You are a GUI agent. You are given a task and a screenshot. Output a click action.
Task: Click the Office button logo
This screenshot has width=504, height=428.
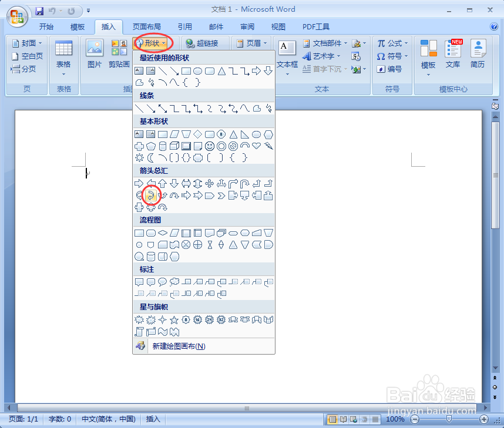tap(16, 16)
